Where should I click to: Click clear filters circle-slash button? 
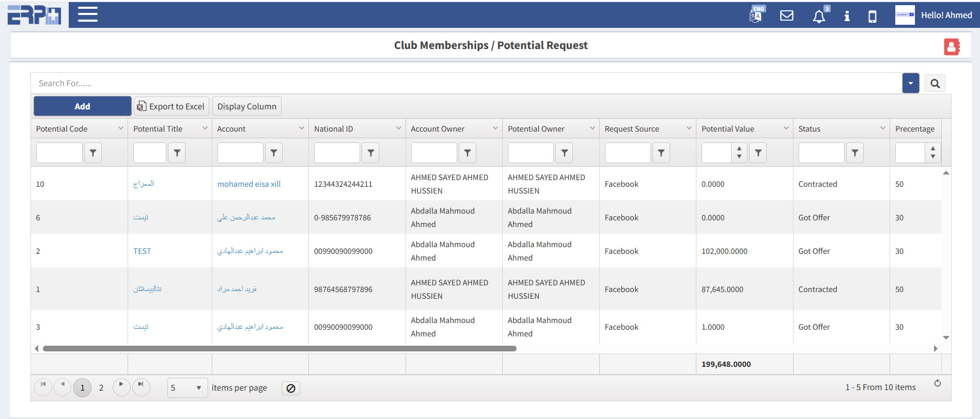291,388
